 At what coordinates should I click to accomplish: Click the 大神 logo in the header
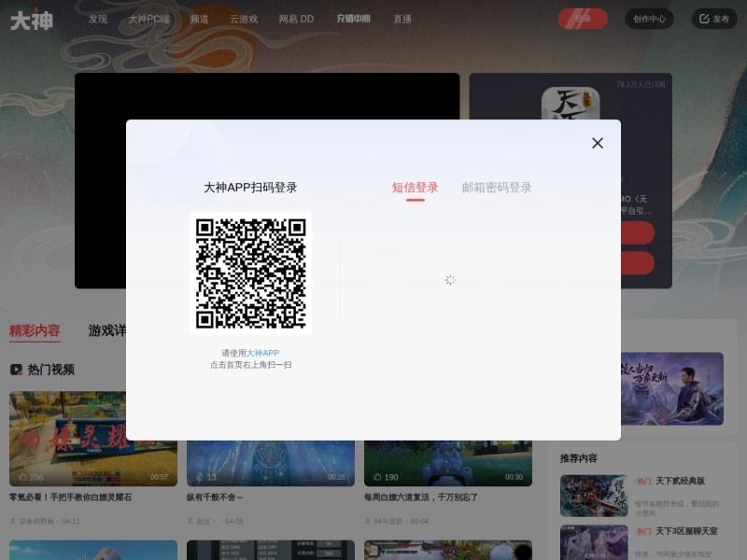(32, 20)
